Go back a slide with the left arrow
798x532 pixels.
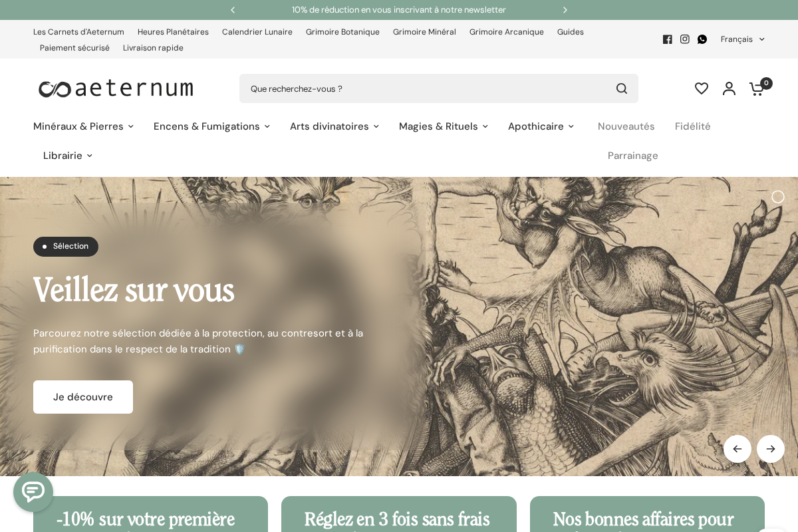737,449
